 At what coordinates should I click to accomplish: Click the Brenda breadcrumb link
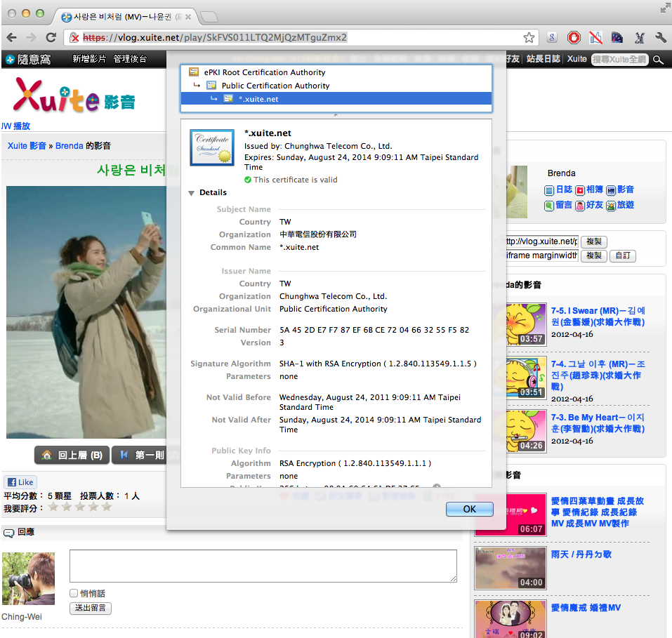pos(69,146)
